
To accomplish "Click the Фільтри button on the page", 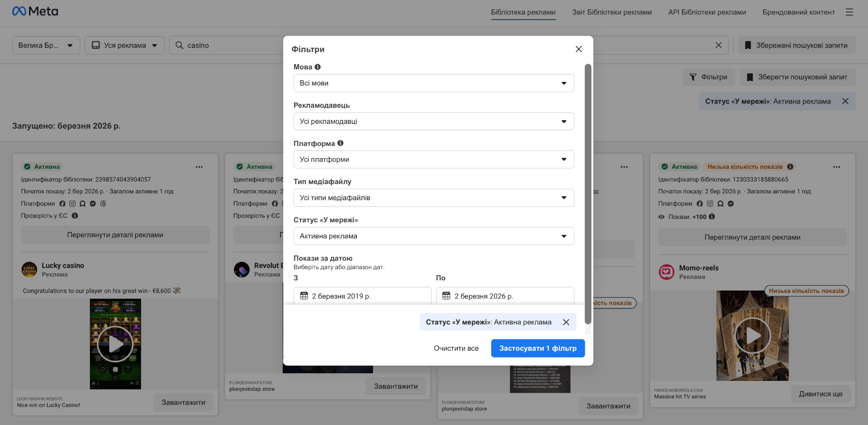I will (x=709, y=77).
